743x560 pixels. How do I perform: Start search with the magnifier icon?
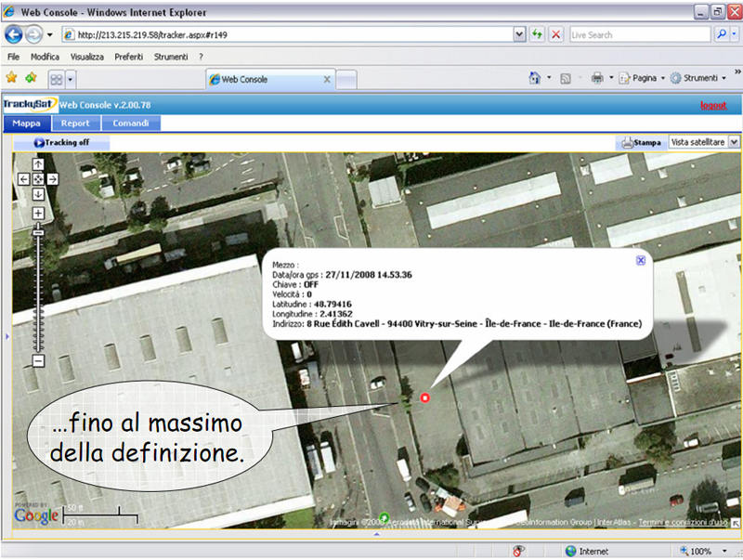(x=722, y=34)
